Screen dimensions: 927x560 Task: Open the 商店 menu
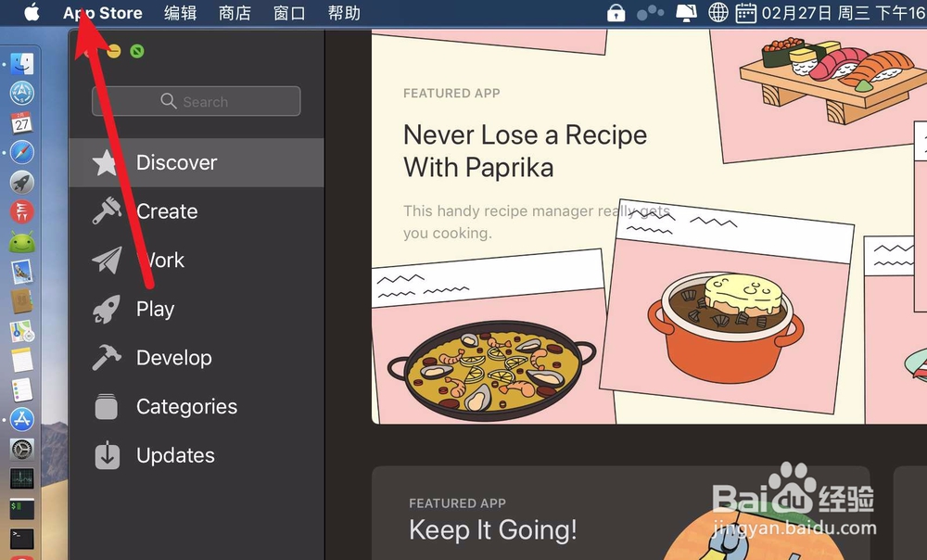[x=235, y=13]
